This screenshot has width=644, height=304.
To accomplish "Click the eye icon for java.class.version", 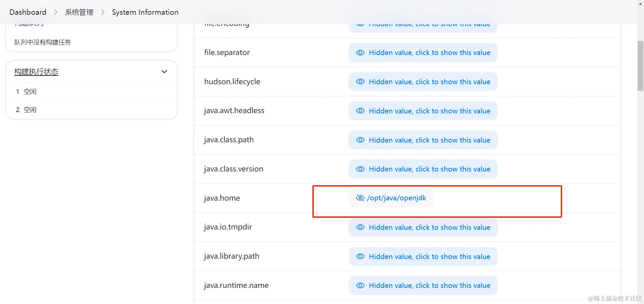I will [360, 169].
